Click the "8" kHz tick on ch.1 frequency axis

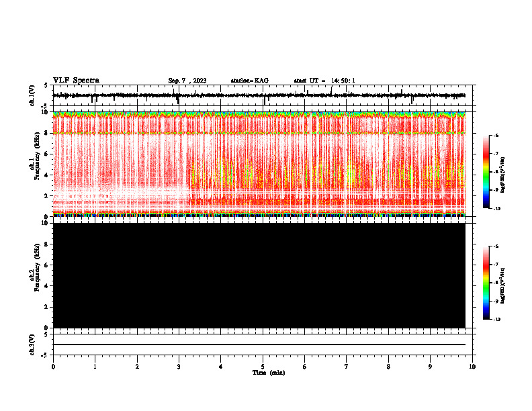pos(47,133)
